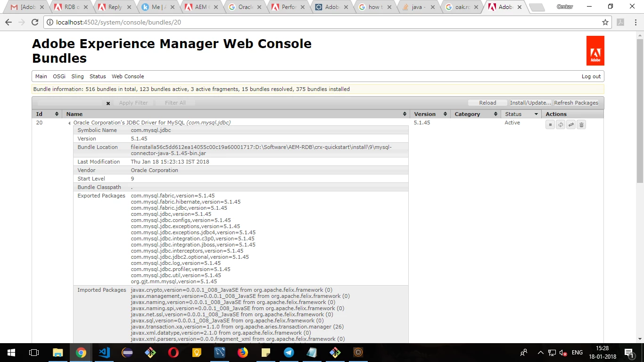644x362 pixels.
Task: Bookmark this page with the star icon
Action: (605, 22)
